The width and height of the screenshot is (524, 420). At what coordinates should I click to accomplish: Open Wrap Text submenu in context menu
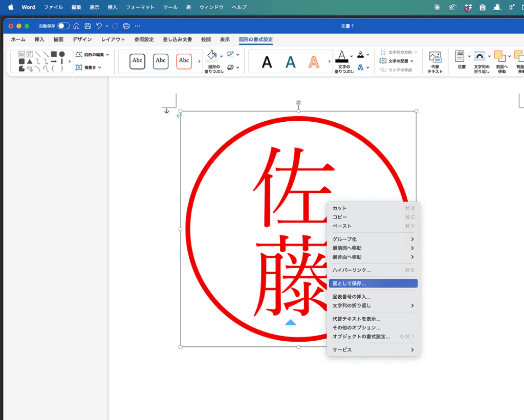373,305
